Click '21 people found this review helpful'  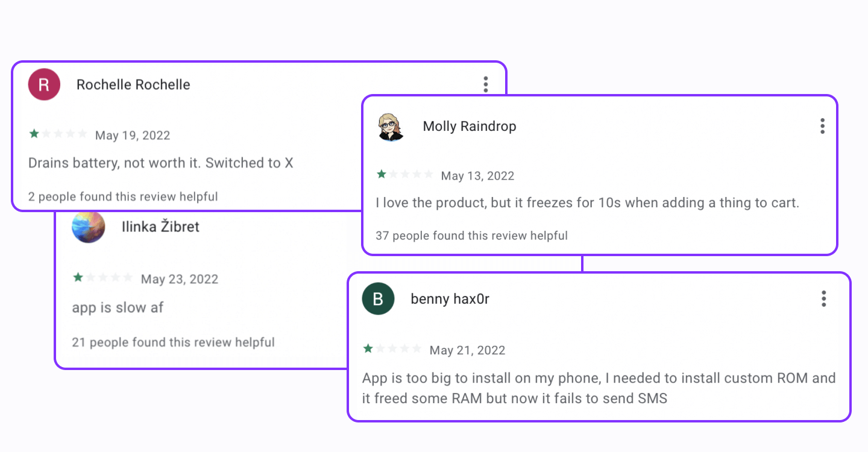(x=173, y=342)
